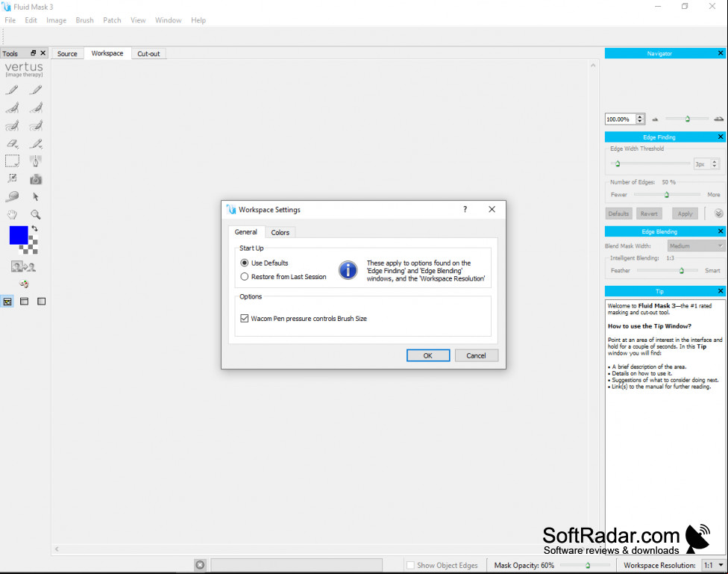Viewport: 728px width, 574px height.
Task: Click the dialog's question mark help icon
Action: [x=465, y=209]
